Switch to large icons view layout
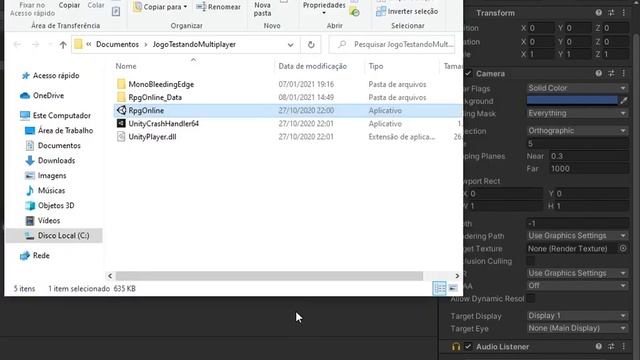640x360 pixels. [x=453, y=289]
